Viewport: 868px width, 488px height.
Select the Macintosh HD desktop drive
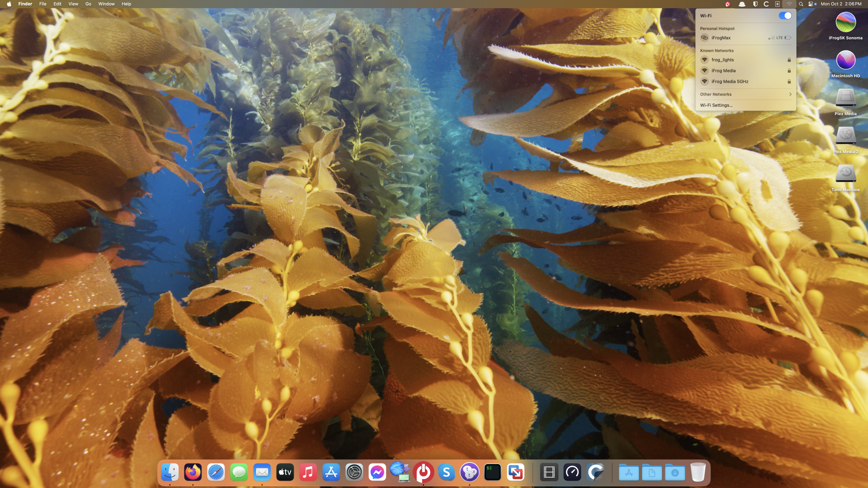[845, 61]
